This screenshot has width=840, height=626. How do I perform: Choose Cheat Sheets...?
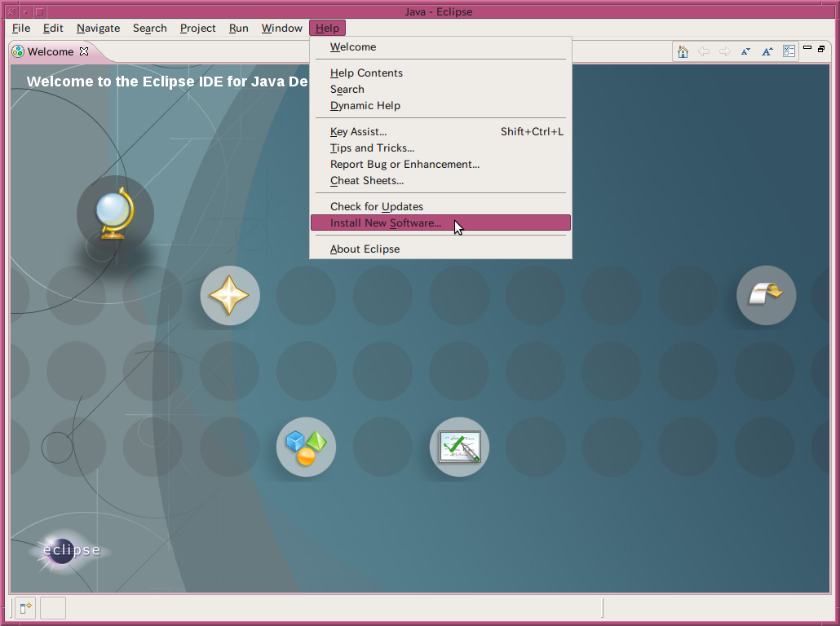coord(440,180)
